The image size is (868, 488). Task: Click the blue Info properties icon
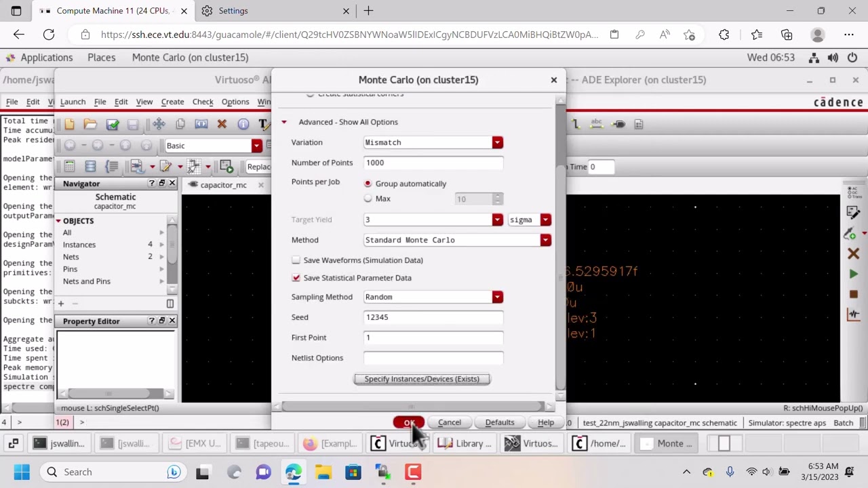pos(243,124)
